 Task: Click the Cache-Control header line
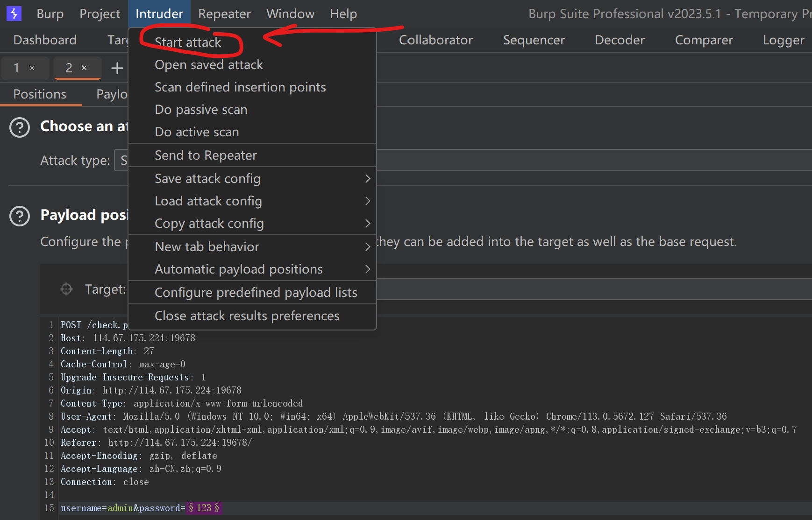123,364
